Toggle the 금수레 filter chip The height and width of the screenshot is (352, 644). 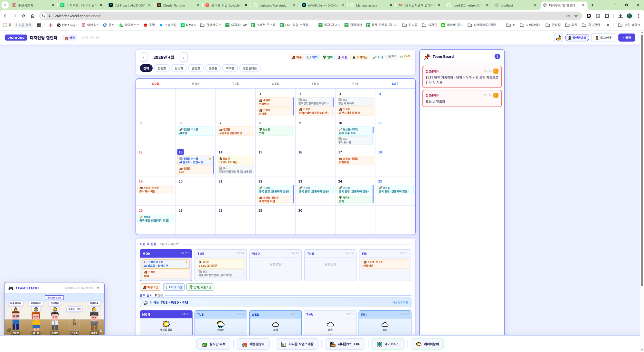(x=405, y=56)
